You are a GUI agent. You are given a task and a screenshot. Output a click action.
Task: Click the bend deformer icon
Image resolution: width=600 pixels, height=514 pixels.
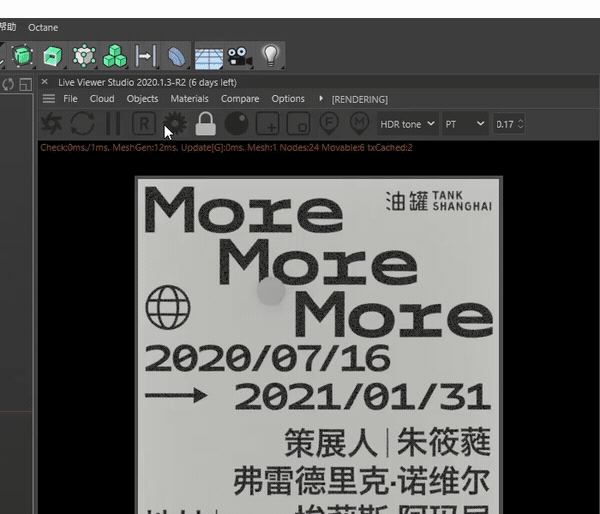coord(176,56)
